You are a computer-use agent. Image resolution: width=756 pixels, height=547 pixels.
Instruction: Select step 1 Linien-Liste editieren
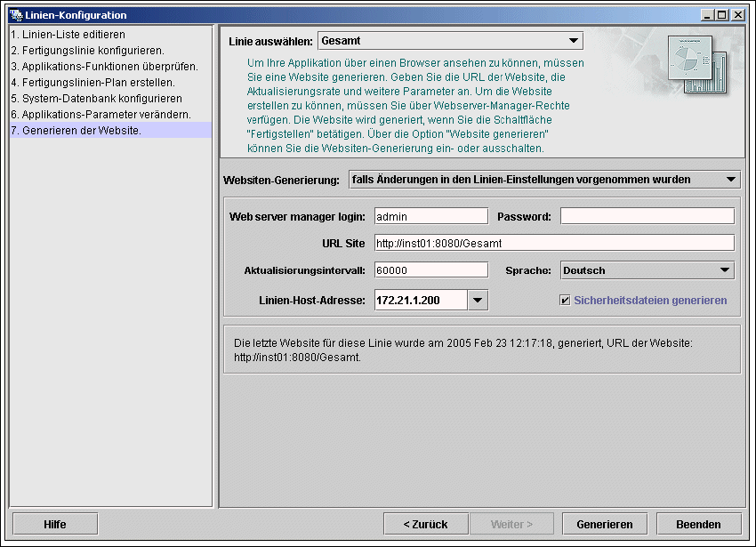tap(110, 35)
